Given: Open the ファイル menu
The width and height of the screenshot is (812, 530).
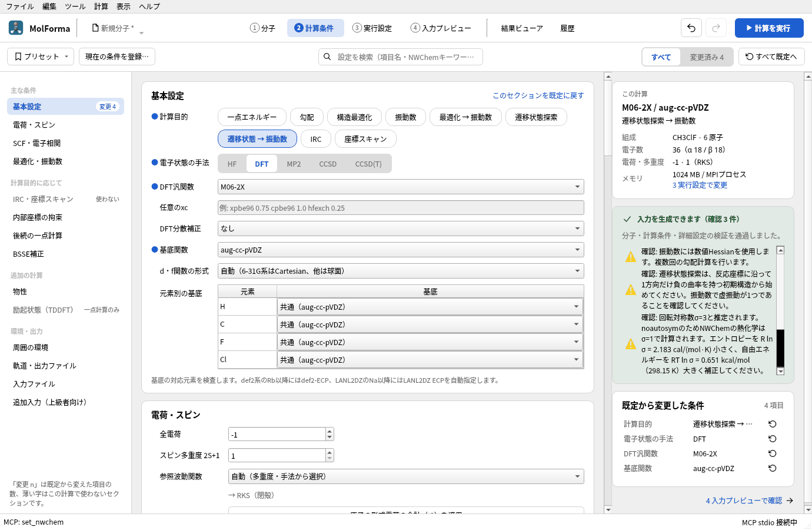Looking at the screenshot, I should (20, 6).
